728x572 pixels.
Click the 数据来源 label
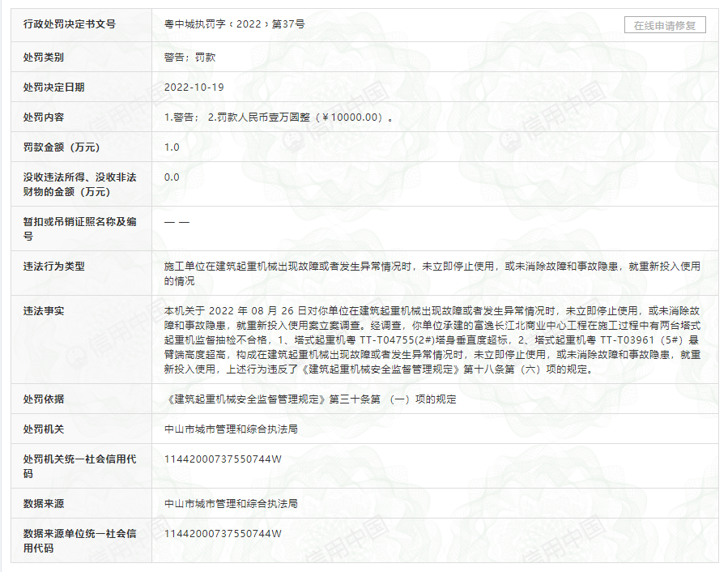pyautogui.click(x=44, y=504)
